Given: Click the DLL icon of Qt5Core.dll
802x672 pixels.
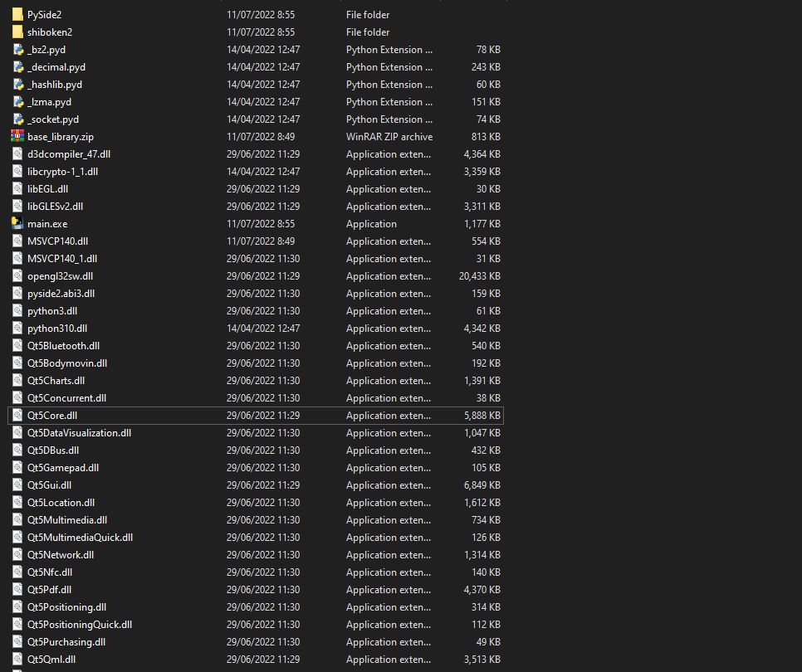Looking at the screenshot, I should pyautogui.click(x=18, y=416).
